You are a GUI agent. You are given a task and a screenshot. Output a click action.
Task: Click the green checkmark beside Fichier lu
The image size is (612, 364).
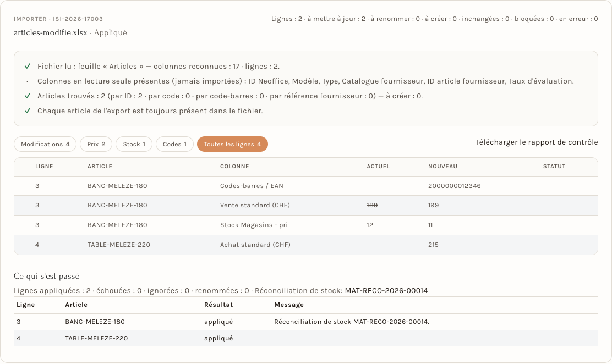click(28, 67)
